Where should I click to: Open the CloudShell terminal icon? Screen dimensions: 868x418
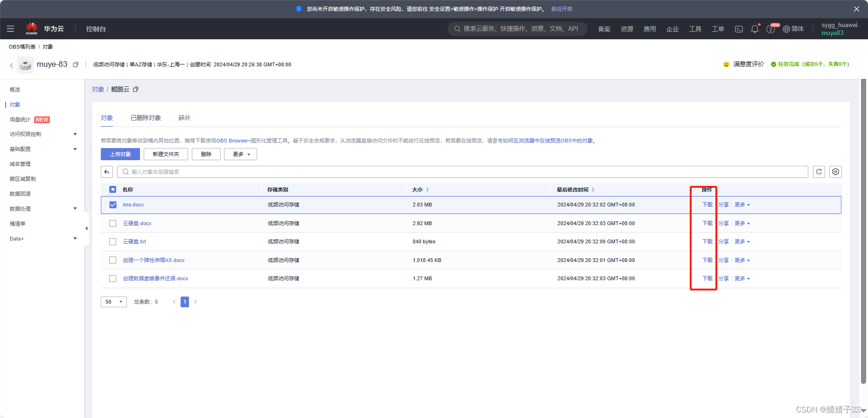(x=739, y=29)
